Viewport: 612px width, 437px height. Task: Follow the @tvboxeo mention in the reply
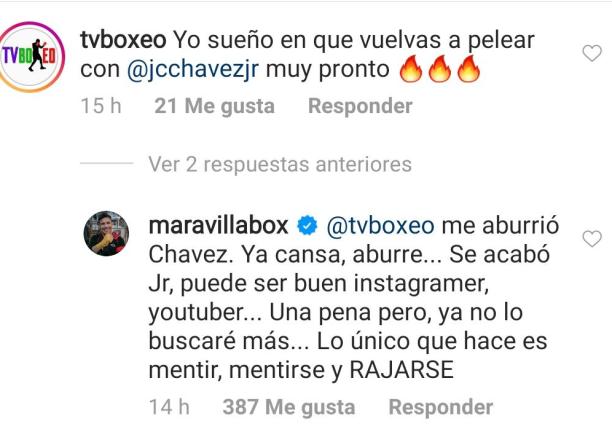pos(380,226)
